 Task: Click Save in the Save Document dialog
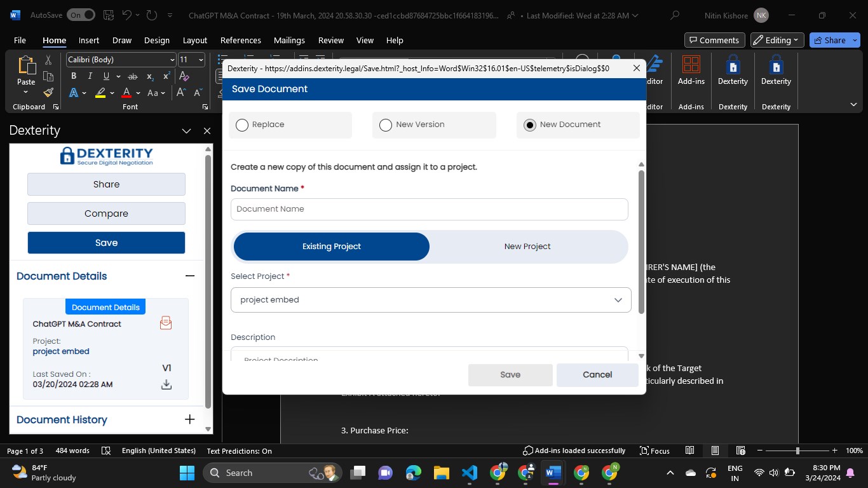pos(510,375)
